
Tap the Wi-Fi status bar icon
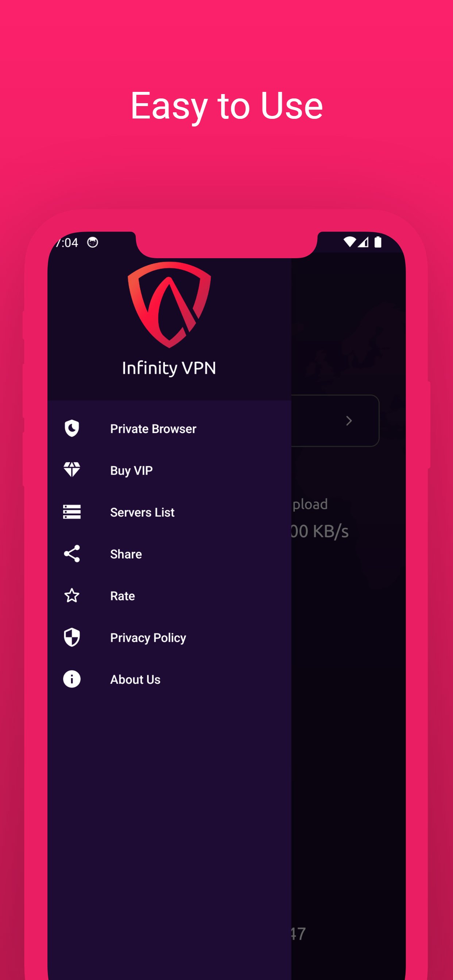[x=349, y=242]
